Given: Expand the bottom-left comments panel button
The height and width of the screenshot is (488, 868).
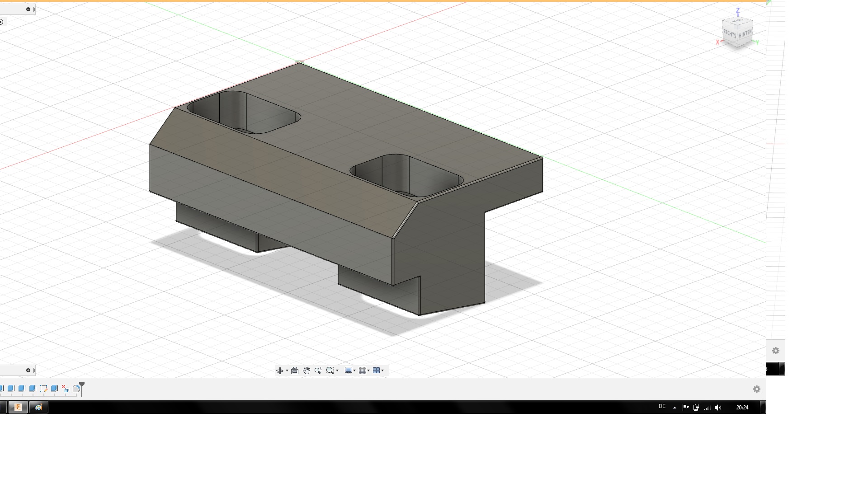Looking at the screenshot, I should pos(28,371).
